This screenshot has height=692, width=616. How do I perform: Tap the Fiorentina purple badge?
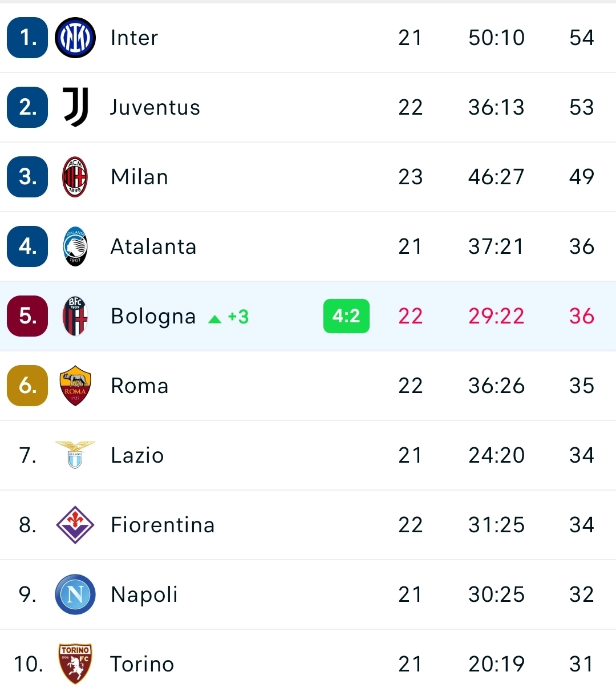click(75, 525)
